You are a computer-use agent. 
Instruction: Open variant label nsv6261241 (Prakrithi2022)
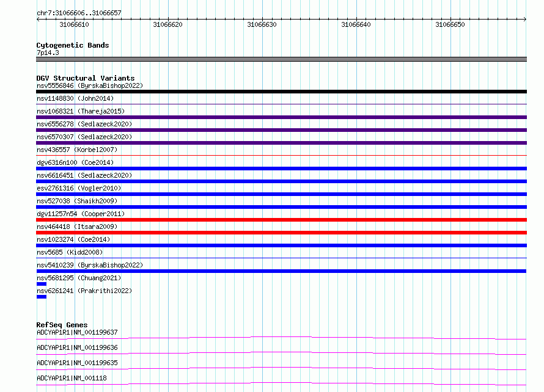point(84,291)
